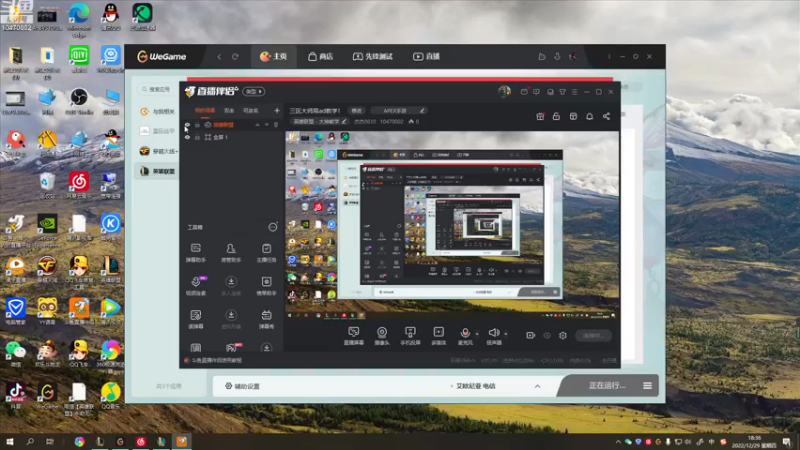Hide the 全屏 1 source with the eye icon
The image size is (800, 450).
click(187, 137)
